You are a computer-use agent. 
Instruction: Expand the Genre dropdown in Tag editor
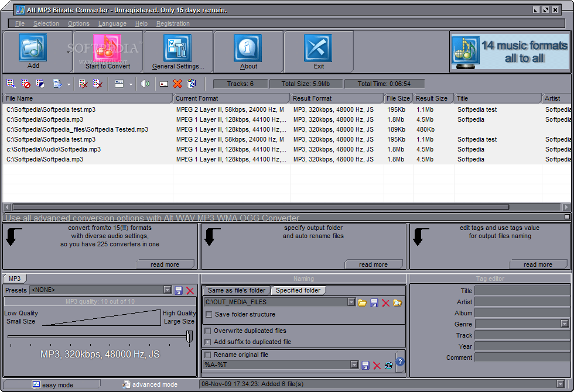[x=565, y=324]
